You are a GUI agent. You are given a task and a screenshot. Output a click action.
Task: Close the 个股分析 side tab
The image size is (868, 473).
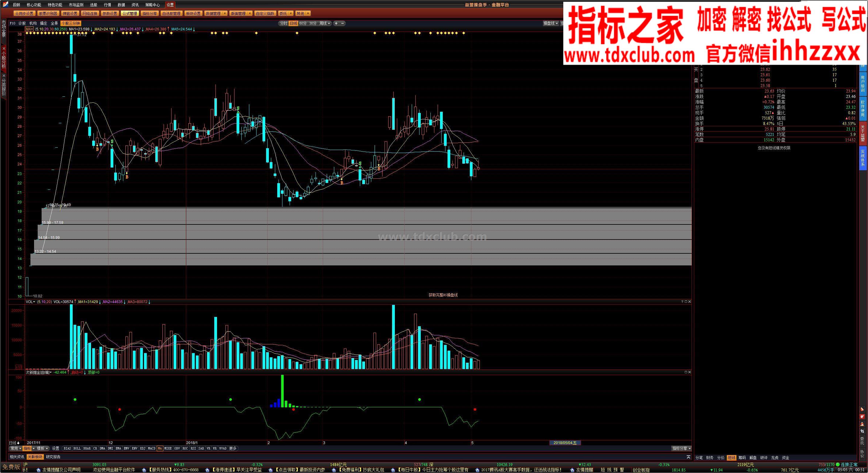(4, 49)
